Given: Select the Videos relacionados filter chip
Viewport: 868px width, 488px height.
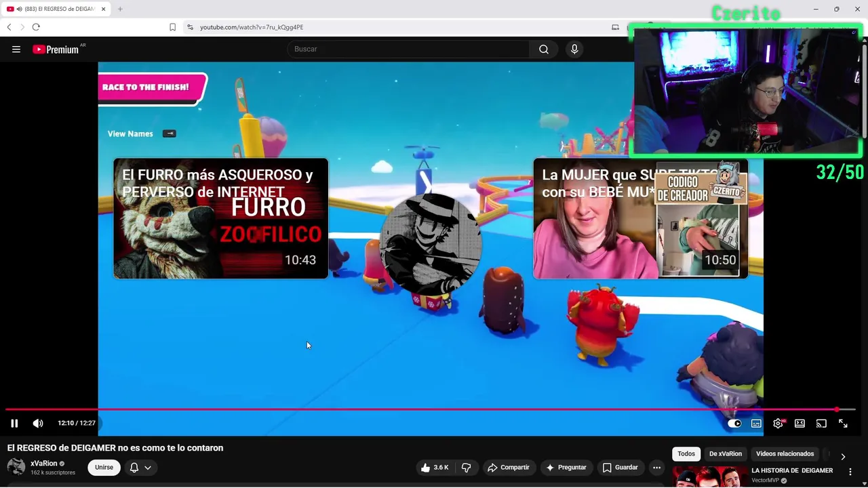Looking at the screenshot, I should 785,454.
